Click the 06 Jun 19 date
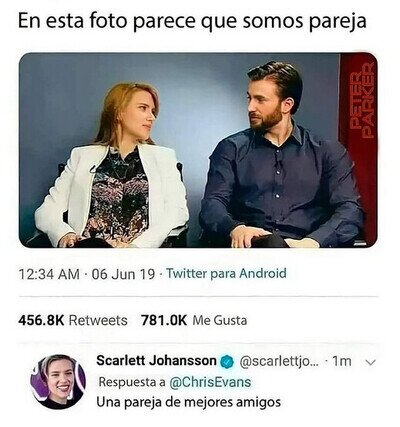 click(x=123, y=274)
